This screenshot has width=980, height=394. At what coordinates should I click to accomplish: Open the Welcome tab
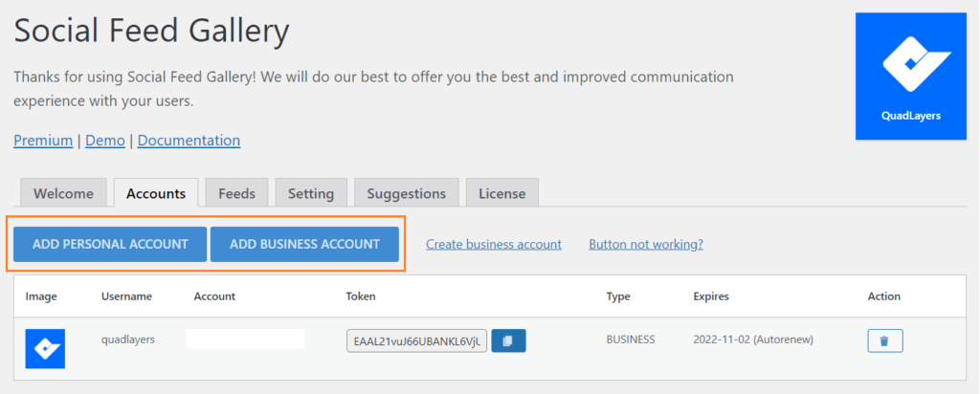tap(64, 193)
